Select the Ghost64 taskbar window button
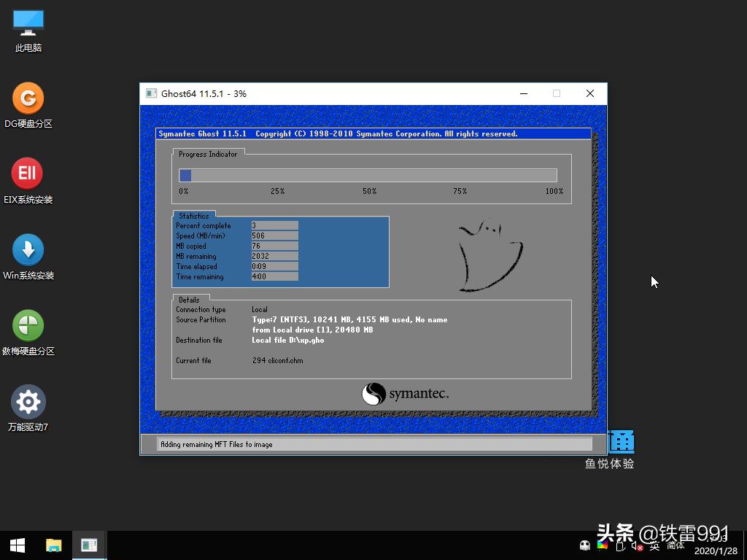This screenshot has width=747, height=560. point(90,545)
